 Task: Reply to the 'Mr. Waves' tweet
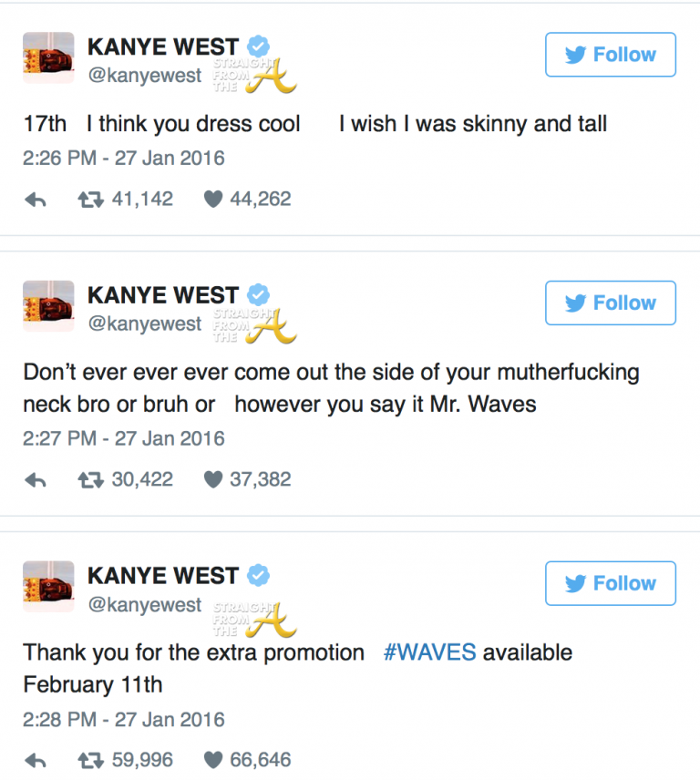36,479
